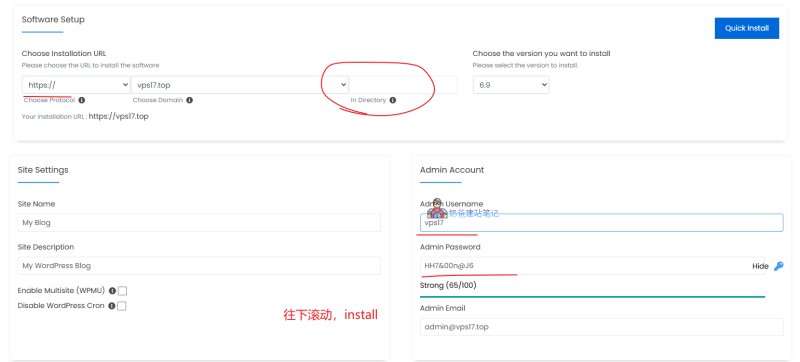The width and height of the screenshot is (800, 362).
Task: Show info for Choose Protocol
Action: 82,100
